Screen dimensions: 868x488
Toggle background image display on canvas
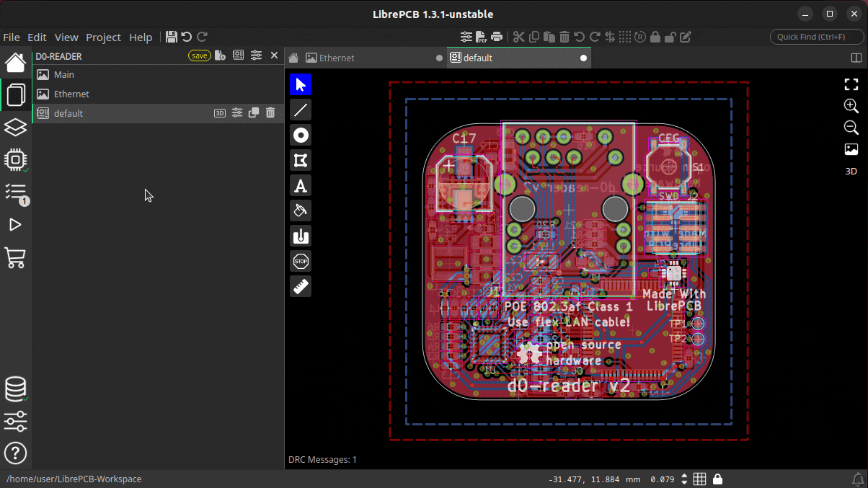point(851,149)
